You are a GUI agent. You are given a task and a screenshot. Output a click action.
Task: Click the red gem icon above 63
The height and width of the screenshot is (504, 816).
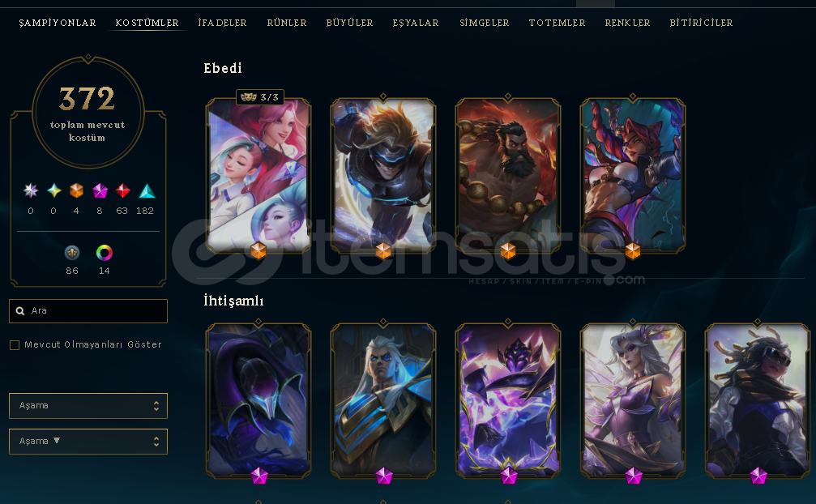tap(122, 191)
